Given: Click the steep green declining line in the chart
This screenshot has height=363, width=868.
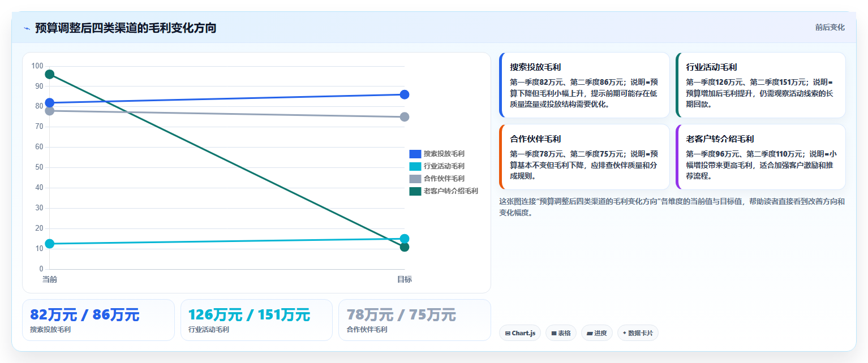Looking at the screenshot, I should point(227,161).
